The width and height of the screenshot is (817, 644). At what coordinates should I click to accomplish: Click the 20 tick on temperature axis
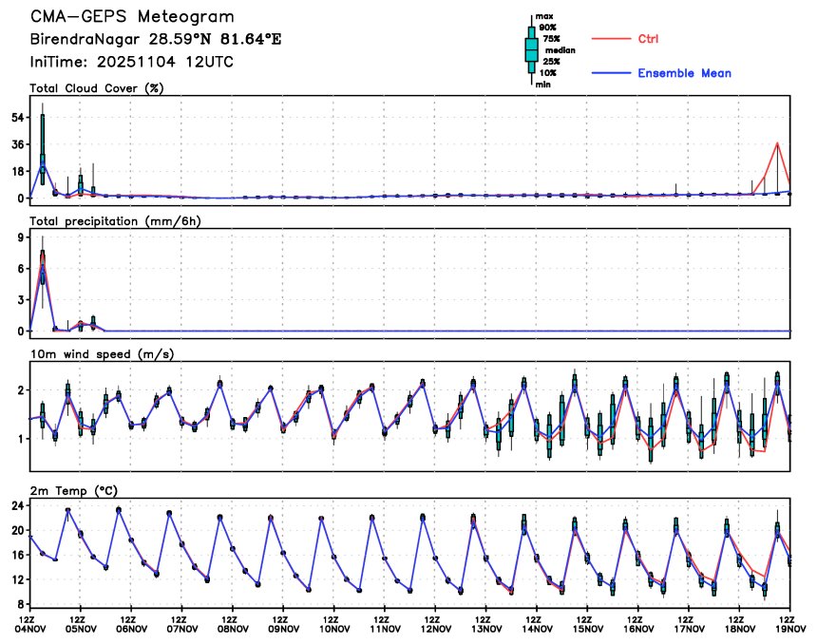pos(18,530)
